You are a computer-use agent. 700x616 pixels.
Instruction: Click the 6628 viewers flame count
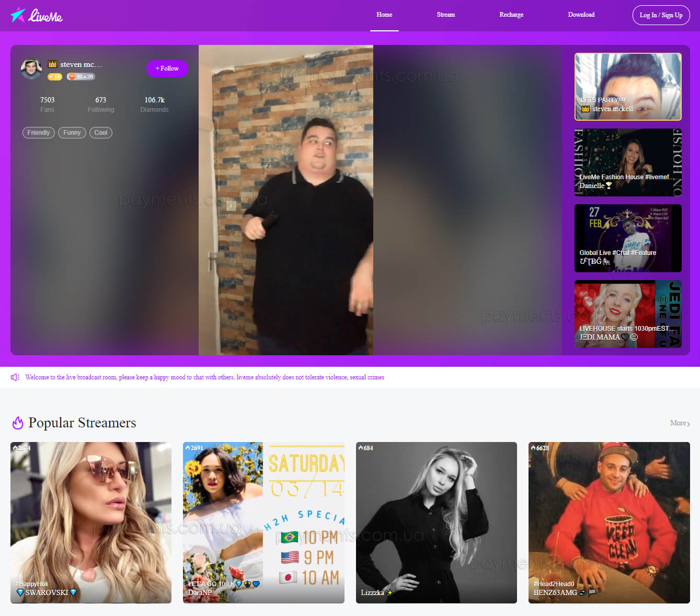click(x=540, y=448)
